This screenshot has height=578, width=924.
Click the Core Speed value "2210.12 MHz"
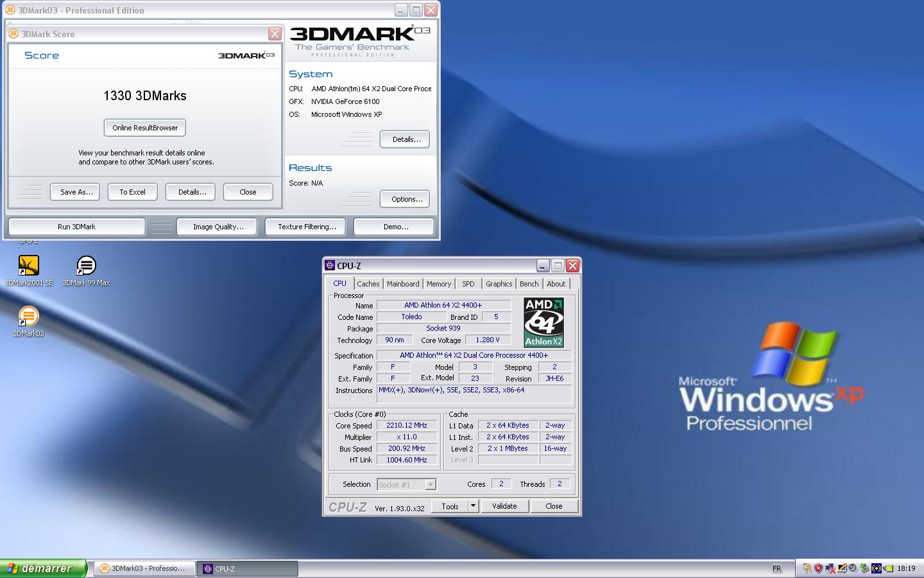tap(407, 425)
